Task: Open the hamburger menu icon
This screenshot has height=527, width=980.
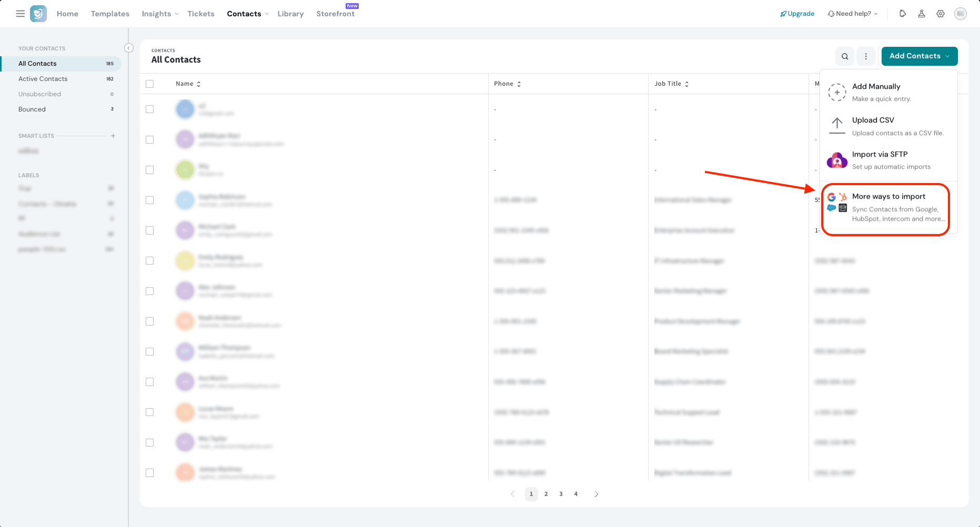Action: (21, 14)
